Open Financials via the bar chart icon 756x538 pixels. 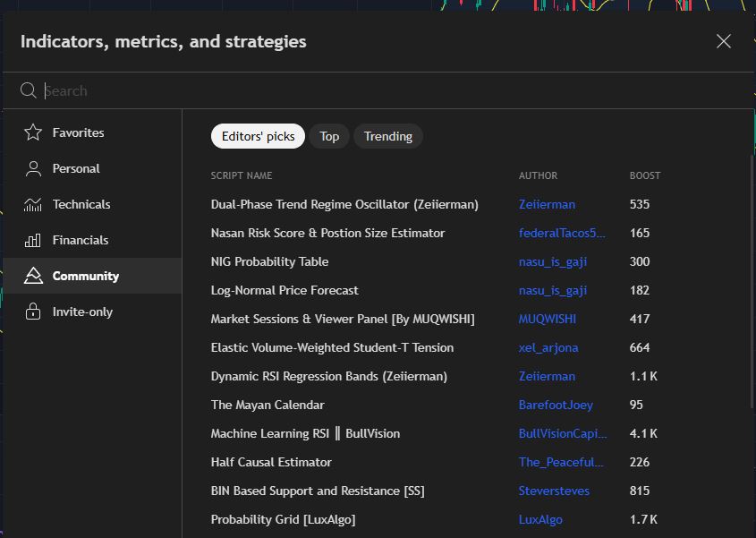33,239
